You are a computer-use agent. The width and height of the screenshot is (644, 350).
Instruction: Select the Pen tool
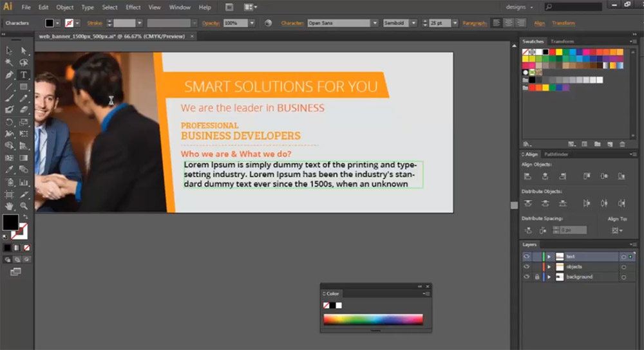point(9,75)
